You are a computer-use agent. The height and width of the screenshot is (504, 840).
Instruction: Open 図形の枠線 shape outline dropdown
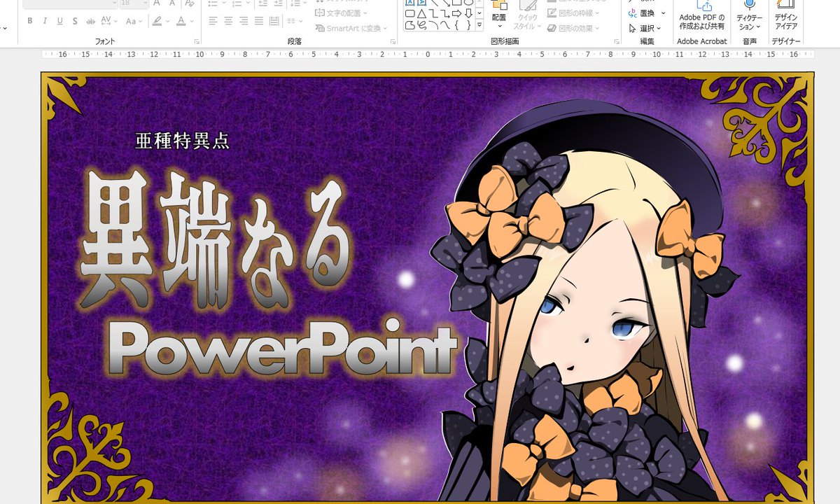(573, 13)
